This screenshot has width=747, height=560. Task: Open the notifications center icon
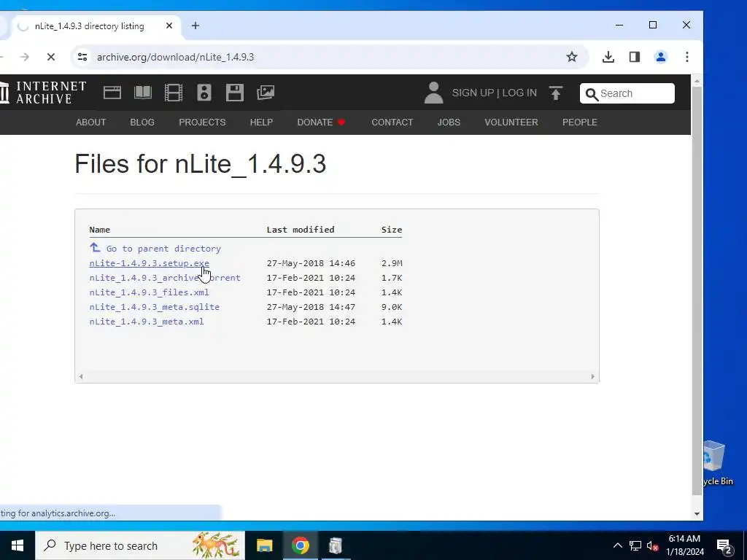(724, 547)
